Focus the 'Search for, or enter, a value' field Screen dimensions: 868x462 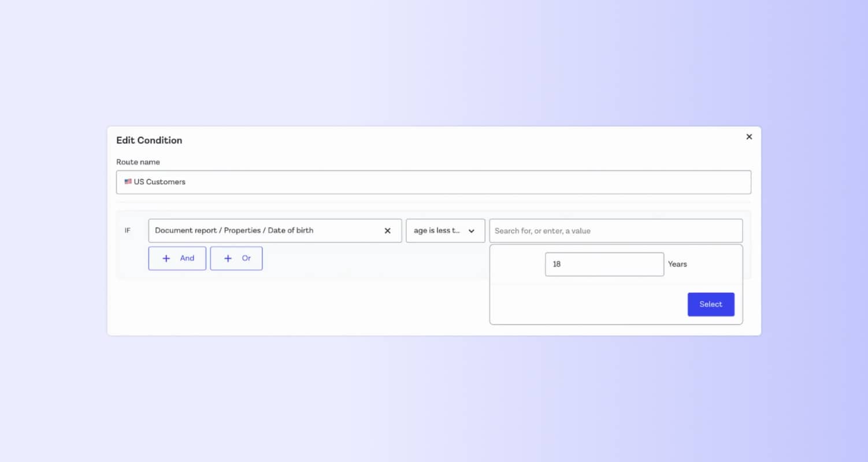616,230
